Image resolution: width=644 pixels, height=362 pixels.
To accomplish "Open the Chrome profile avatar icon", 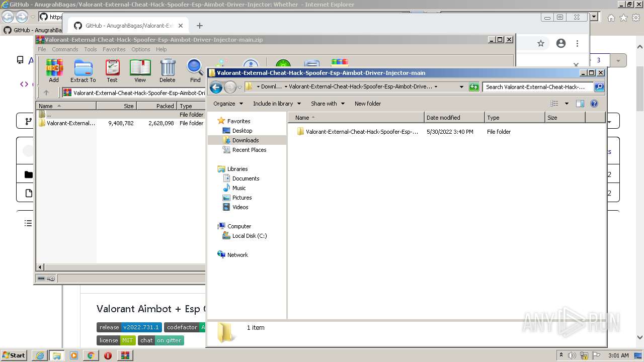I will coord(561,44).
